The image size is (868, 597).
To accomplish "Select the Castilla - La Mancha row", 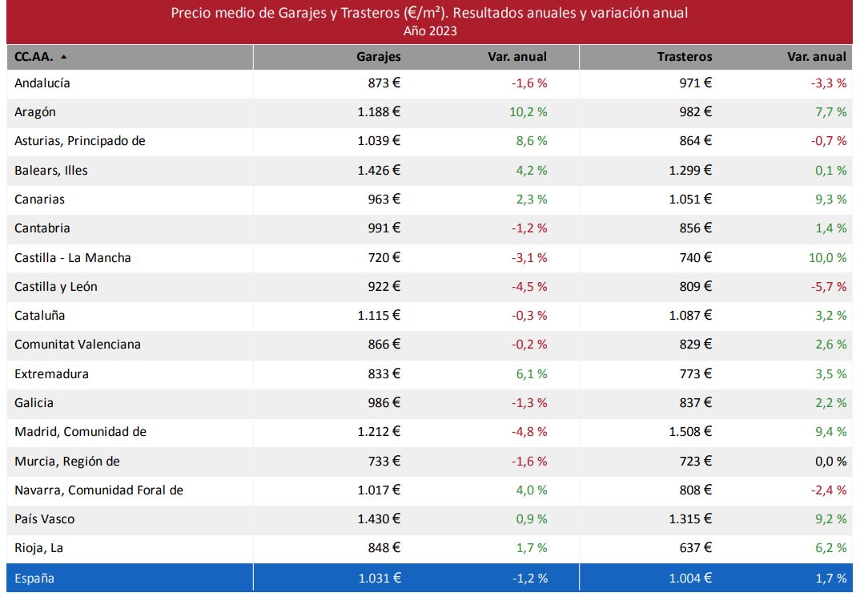I will tap(73, 257).
